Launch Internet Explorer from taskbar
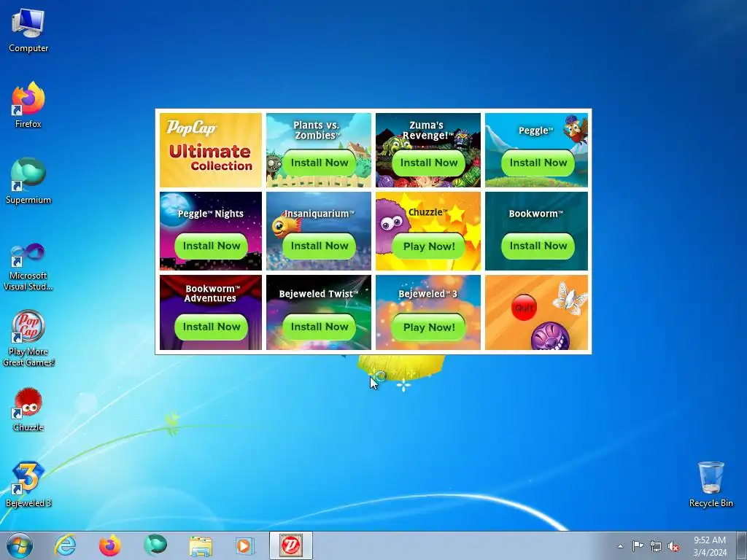 coord(65,545)
